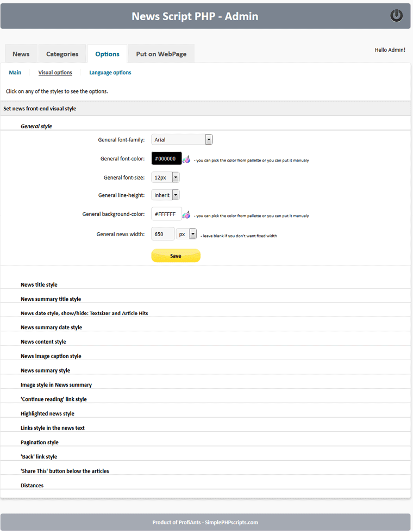The height and width of the screenshot is (532, 413).
Task: Expand Image style in News summary
Action: [x=57, y=385]
